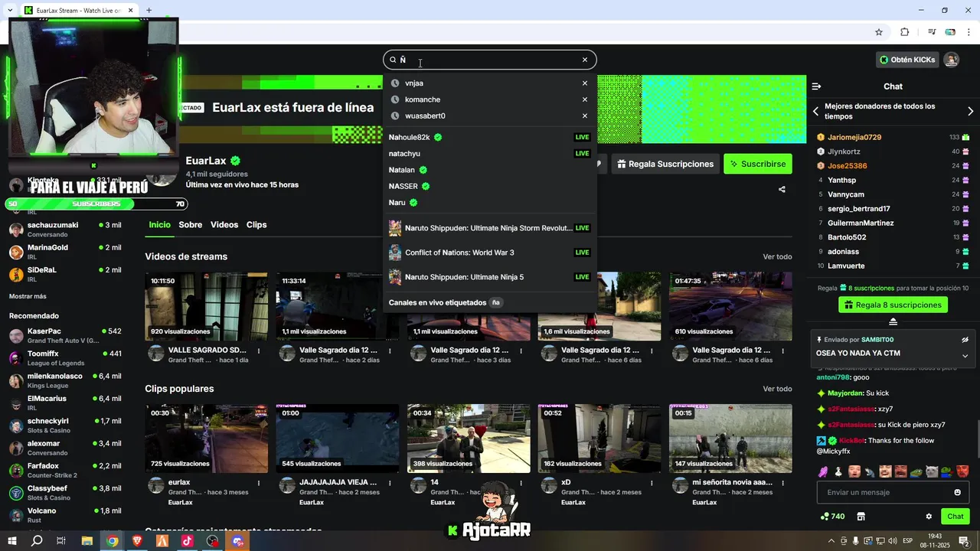Open Brave browser from taskbar
Viewport: 980px width, 551px height.
coord(137,541)
